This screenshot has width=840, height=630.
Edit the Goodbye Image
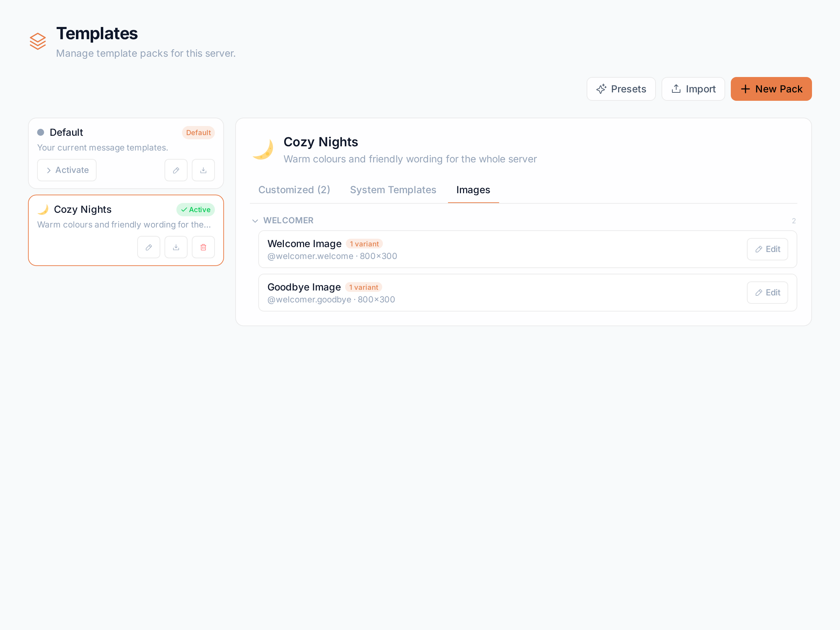pos(767,292)
